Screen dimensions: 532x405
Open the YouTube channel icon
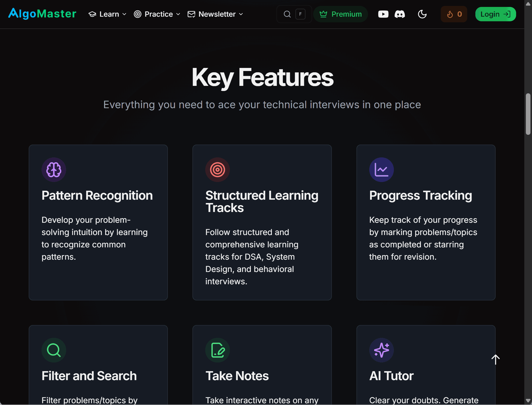point(383,14)
